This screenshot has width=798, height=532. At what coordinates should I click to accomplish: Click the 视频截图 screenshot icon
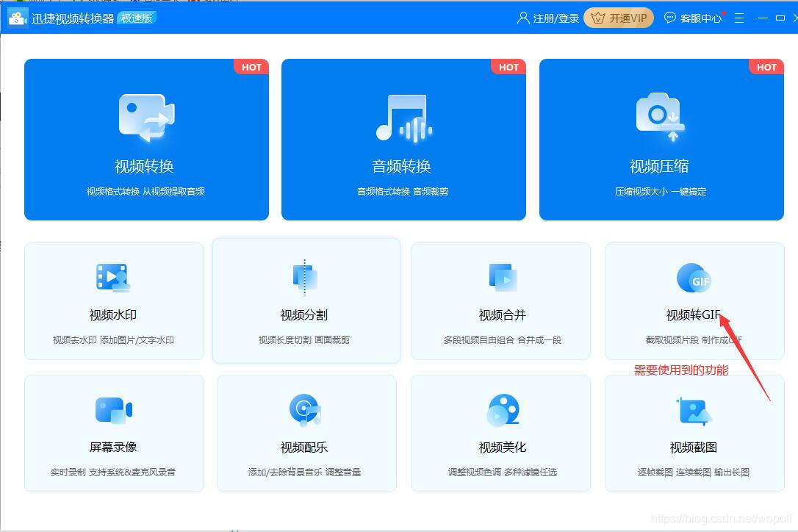(x=694, y=411)
